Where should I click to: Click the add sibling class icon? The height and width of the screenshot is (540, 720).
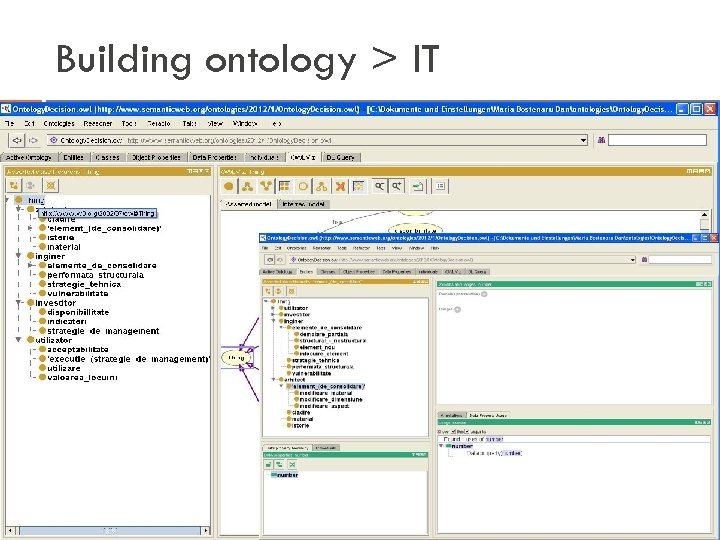pos(31,186)
